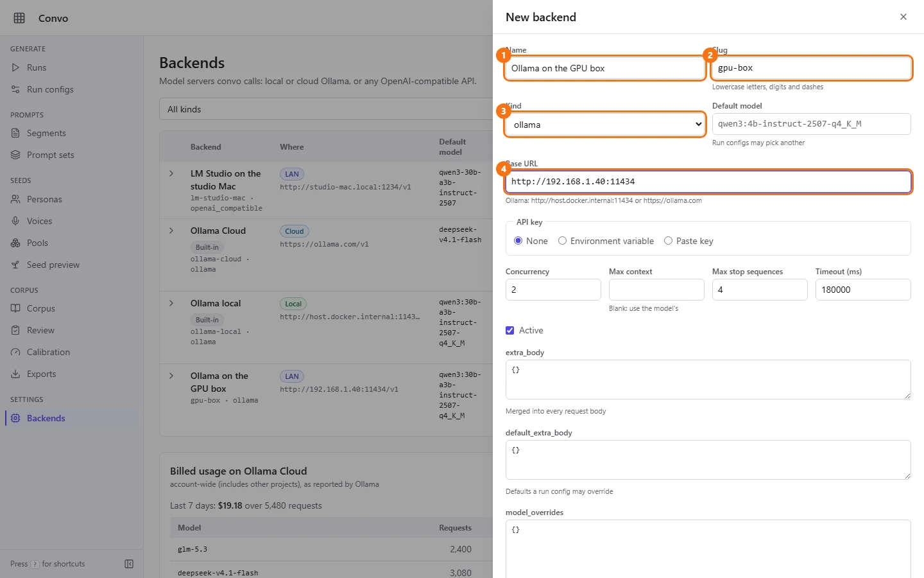Expand the Ollama Cloud backend row
The image size is (924, 578).
click(171, 231)
